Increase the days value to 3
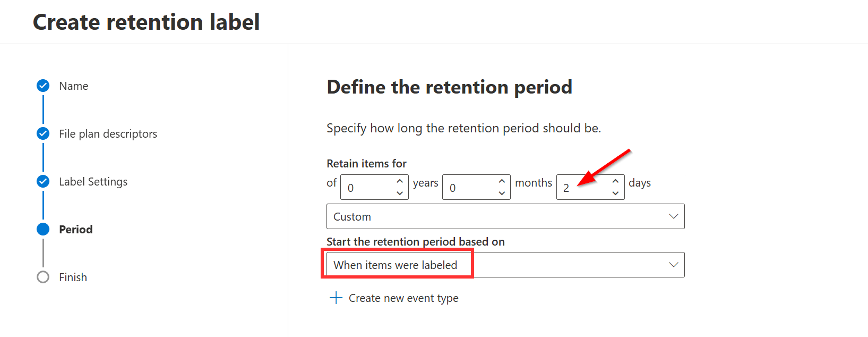Viewport: 868px width, 337px height. (615, 181)
